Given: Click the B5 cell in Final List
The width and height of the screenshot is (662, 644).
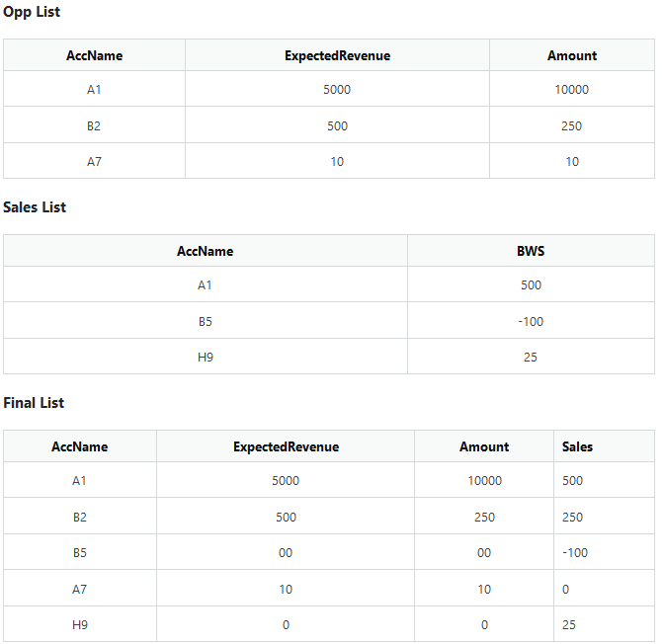Looking at the screenshot, I should tap(80, 553).
